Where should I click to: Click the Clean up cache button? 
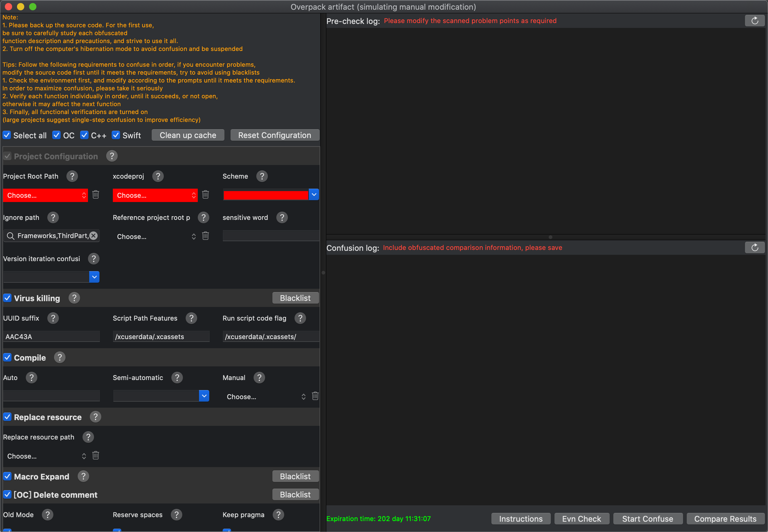pos(188,135)
